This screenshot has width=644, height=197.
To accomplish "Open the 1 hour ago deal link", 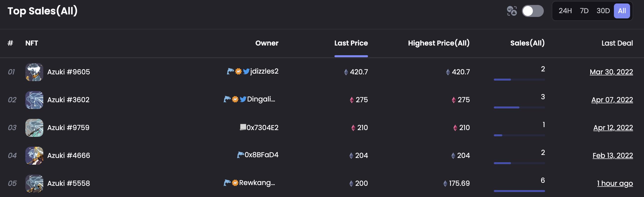I will tap(615, 184).
